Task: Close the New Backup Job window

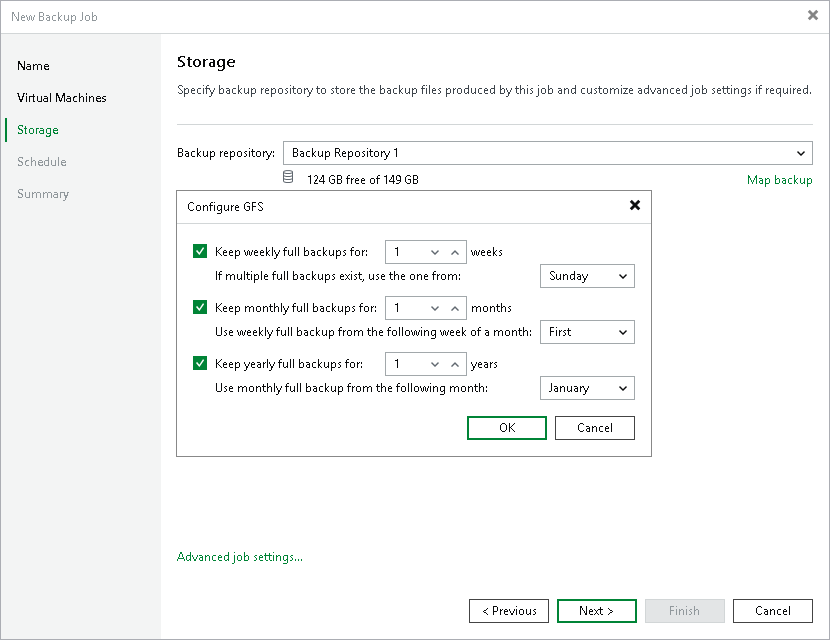Action: 813,15
